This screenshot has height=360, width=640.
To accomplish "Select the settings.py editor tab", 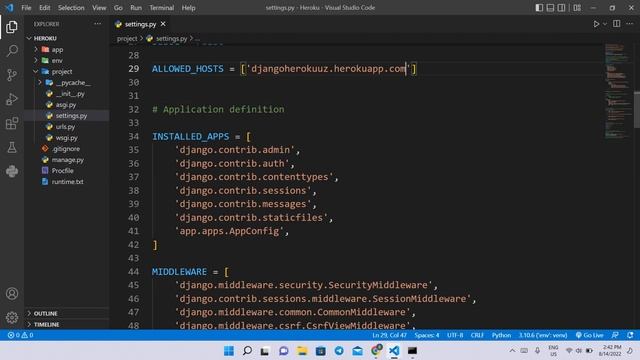I will point(140,24).
